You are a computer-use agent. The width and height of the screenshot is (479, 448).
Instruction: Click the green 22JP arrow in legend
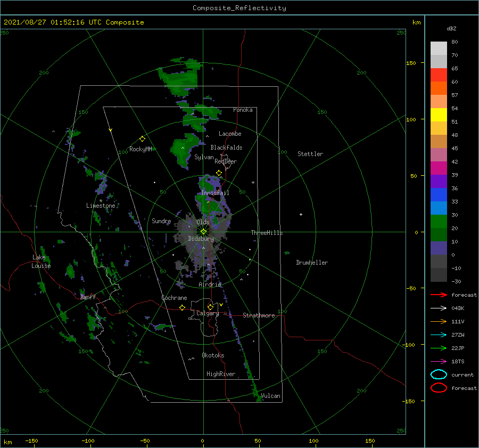point(439,348)
